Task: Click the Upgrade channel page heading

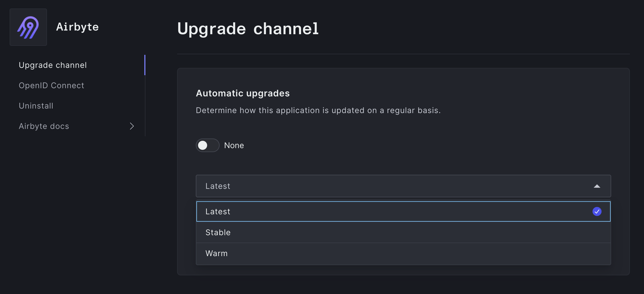Action: 248,29
